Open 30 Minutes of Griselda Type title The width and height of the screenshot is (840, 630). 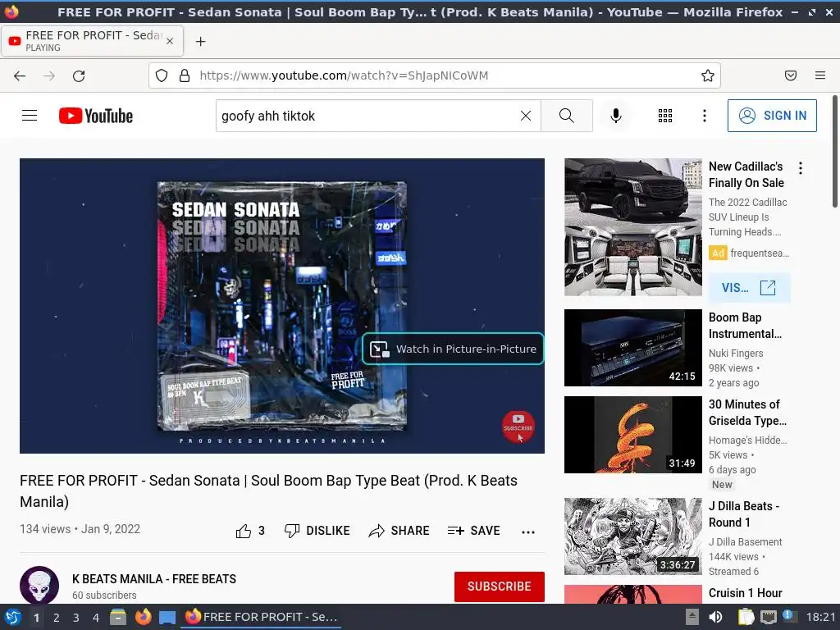(748, 413)
